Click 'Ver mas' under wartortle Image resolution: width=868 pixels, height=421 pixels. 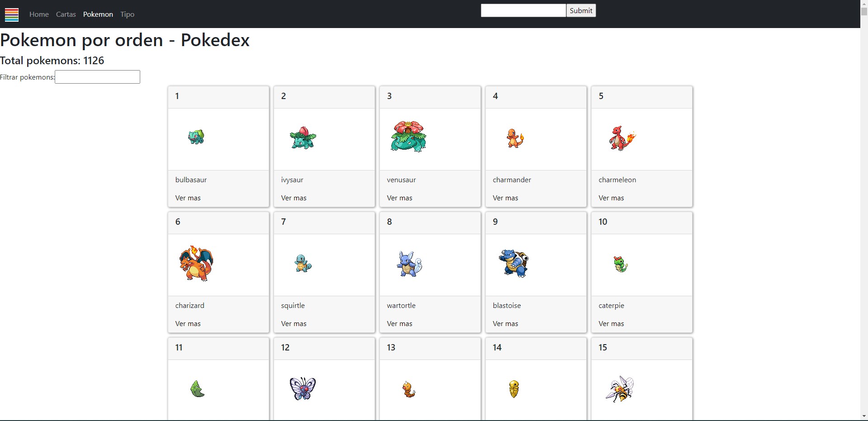[399, 323]
